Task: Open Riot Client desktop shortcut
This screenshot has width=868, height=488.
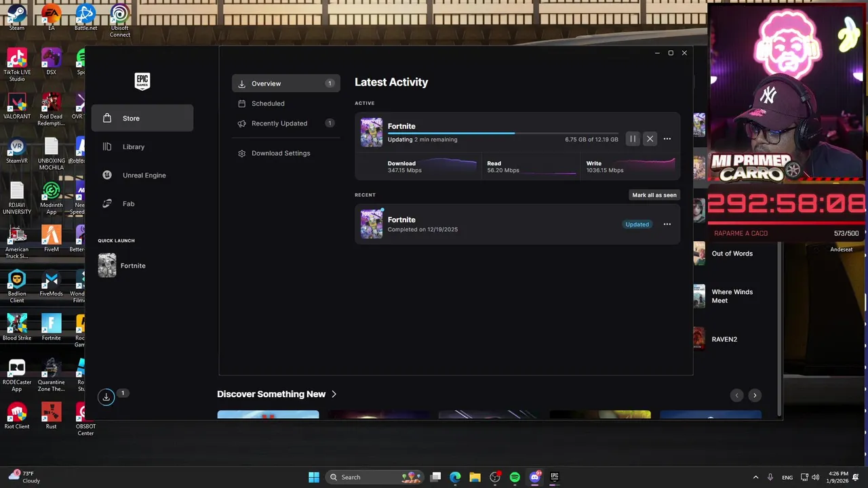Action: [x=17, y=416]
